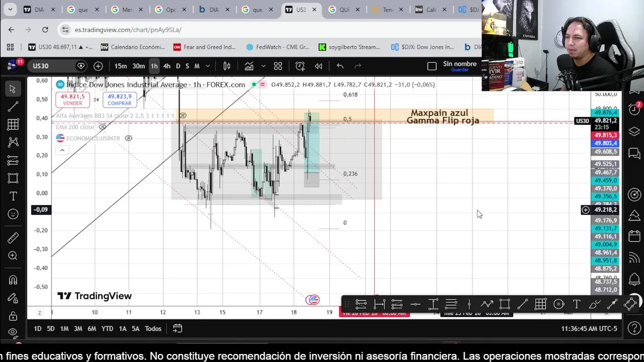Undo the last chart action
The image size is (644, 362).
click(x=340, y=66)
